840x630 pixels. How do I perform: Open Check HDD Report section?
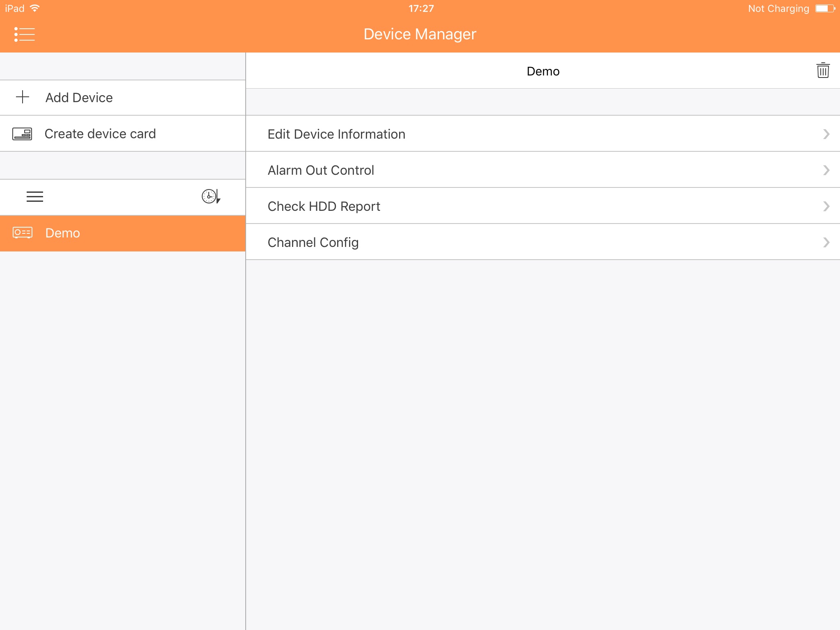pyautogui.click(x=543, y=206)
